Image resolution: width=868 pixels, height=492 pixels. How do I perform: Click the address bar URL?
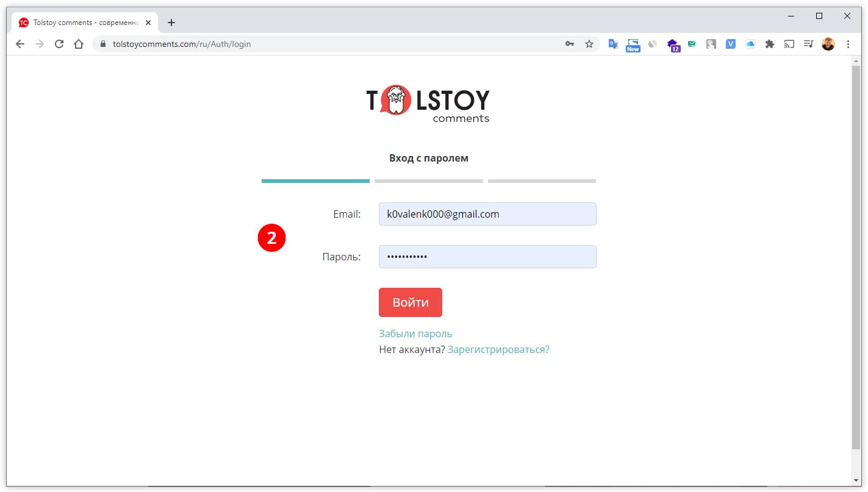[x=182, y=44]
